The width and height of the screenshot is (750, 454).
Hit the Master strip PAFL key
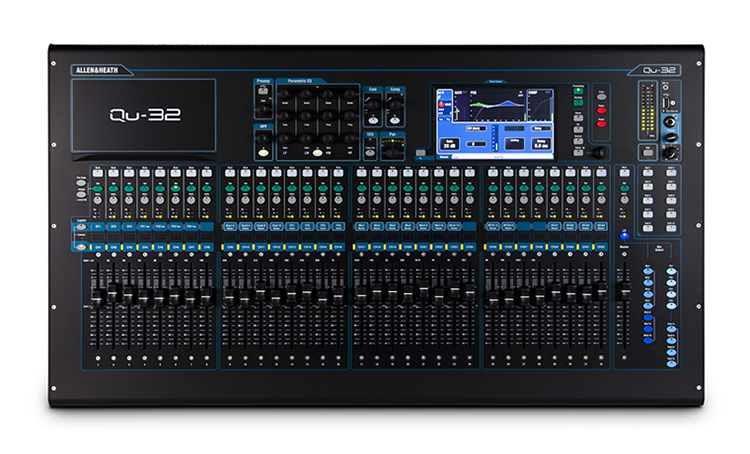pos(624,200)
